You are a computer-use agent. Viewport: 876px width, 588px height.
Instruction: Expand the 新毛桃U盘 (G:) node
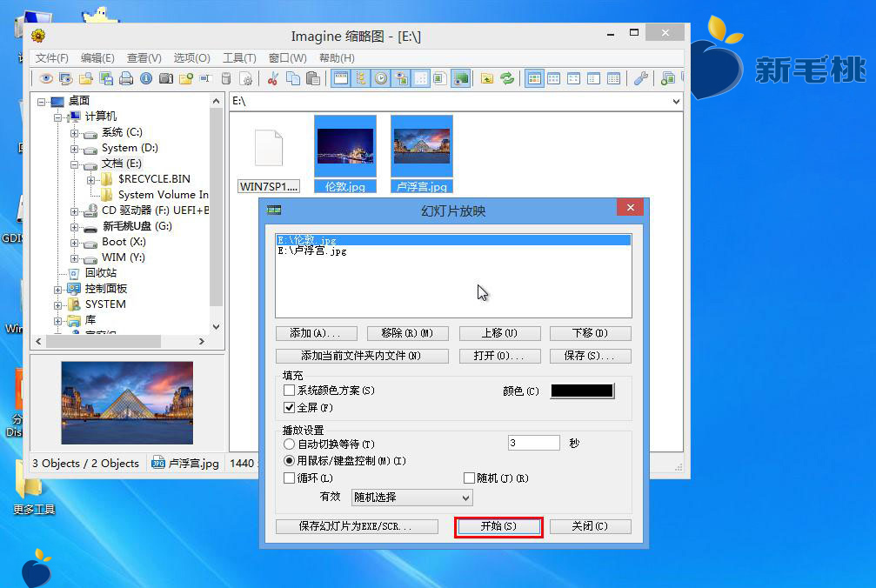(x=74, y=227)
